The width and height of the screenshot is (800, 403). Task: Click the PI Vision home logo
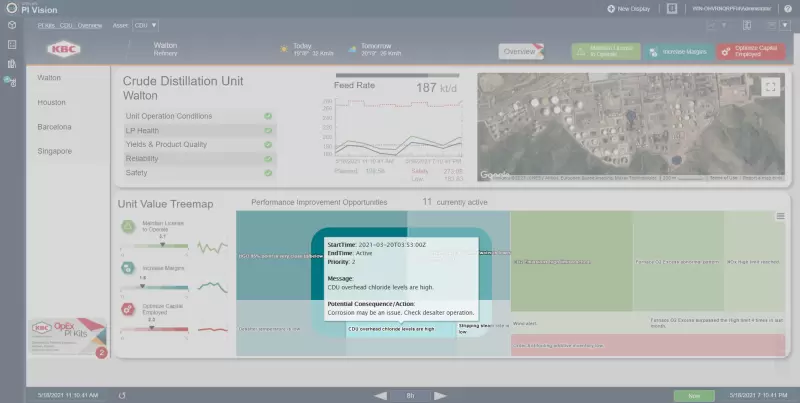12,8
